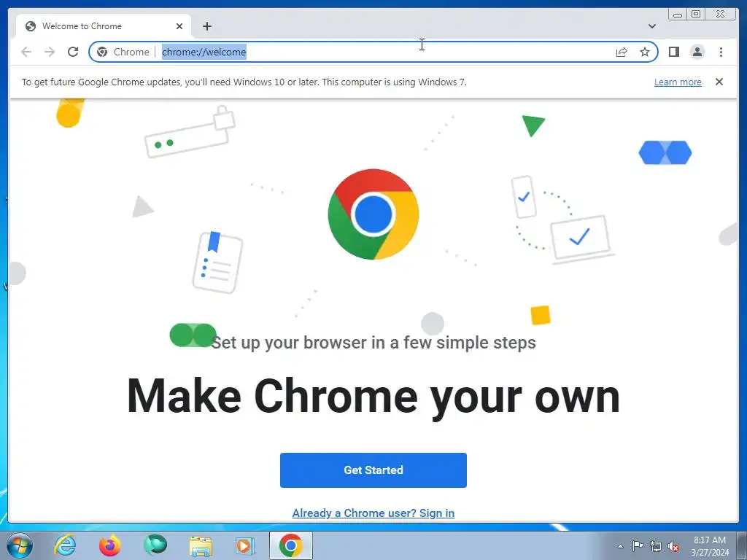Screen dimensions: 747x560
Task: Open the Learn more link
Action: (678, 82)
